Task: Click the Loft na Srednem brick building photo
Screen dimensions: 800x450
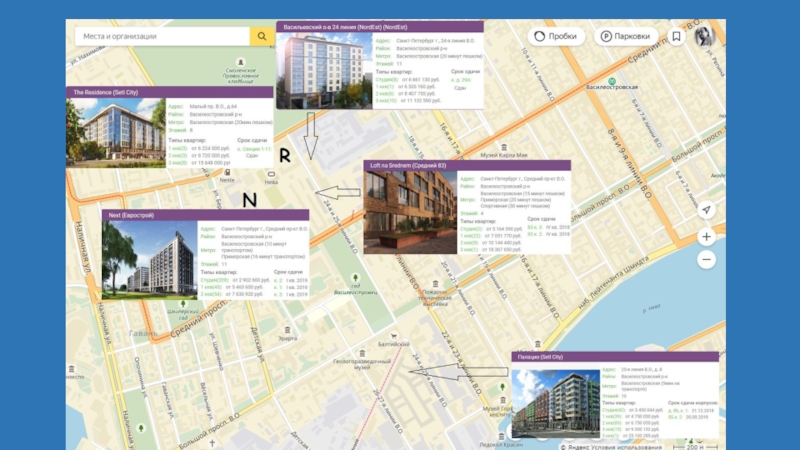Action: [410, 212]
